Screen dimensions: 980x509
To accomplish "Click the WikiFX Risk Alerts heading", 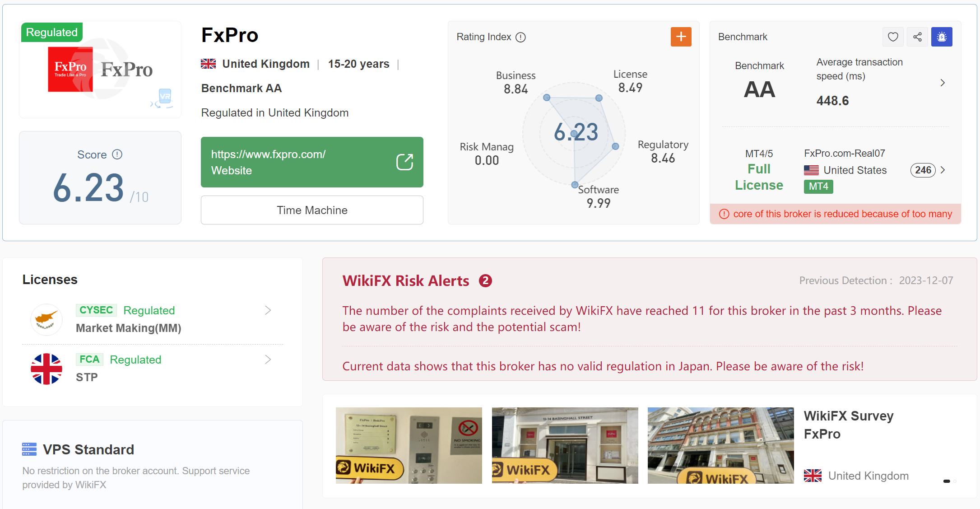I will [x=405, y=281].
